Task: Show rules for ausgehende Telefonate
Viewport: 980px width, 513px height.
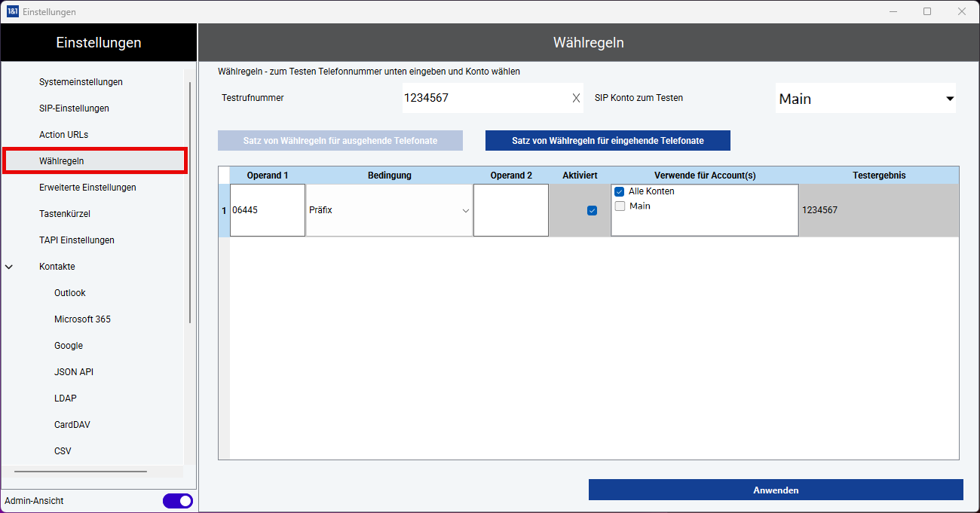Action: click(340, 141)
